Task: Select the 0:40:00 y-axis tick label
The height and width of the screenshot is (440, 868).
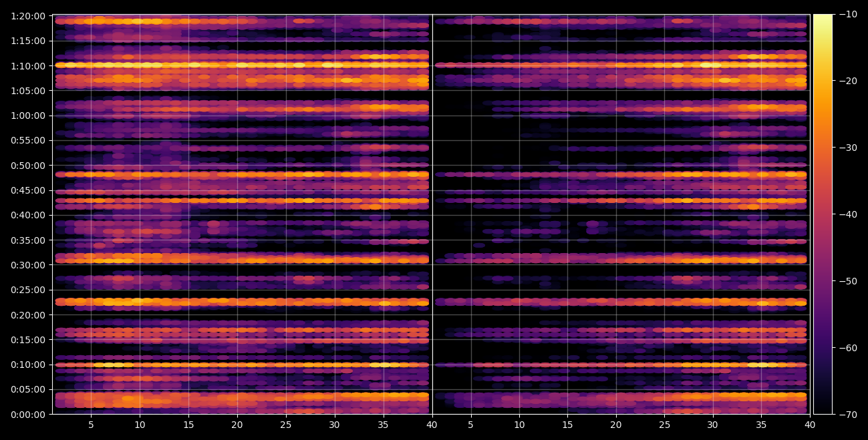Action: tap(29, 215)
